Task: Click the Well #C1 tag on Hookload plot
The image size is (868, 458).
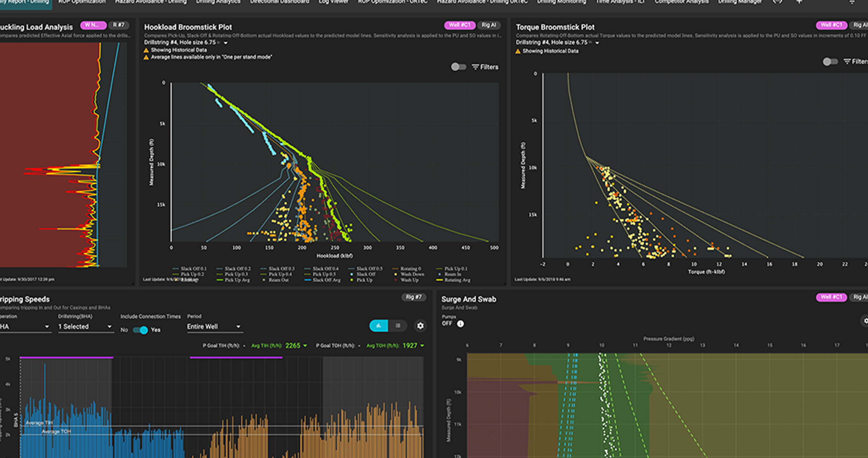Action: pos(459,25)
